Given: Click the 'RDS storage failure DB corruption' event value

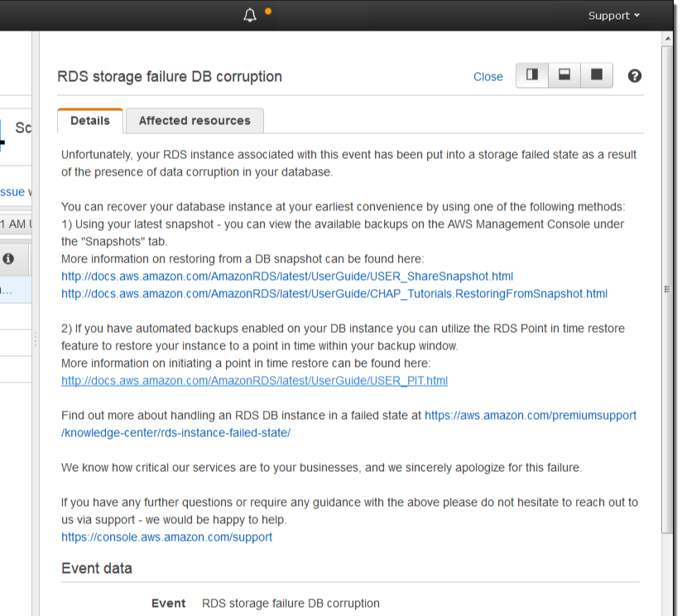Looking at the screenshot, I should click(291, 604).
